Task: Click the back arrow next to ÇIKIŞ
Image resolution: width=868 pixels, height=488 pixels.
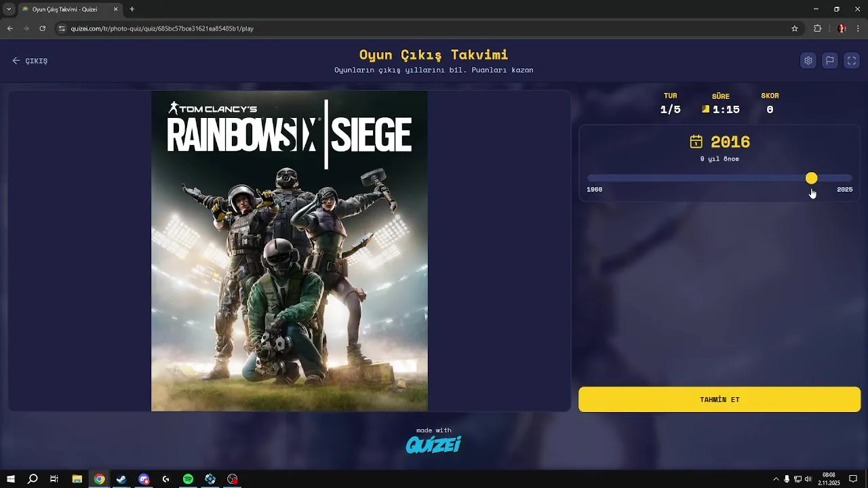Action: pyautogui.click(x=16, y=61)
